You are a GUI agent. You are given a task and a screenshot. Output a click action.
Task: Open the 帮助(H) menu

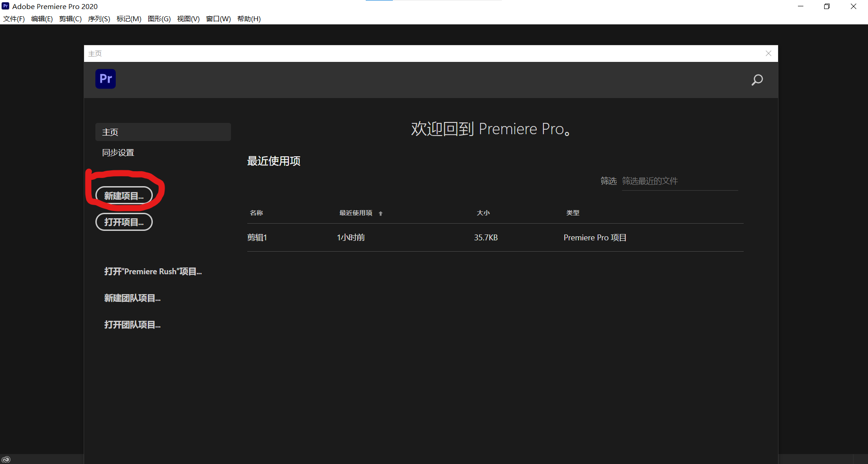tap(249, 19)
